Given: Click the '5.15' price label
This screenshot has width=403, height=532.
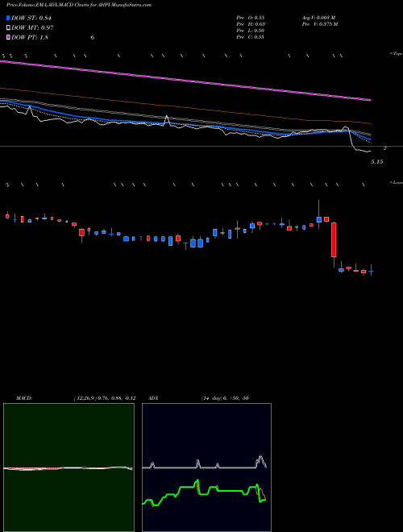Looking at the screenshot, I should tap(377, 162).
